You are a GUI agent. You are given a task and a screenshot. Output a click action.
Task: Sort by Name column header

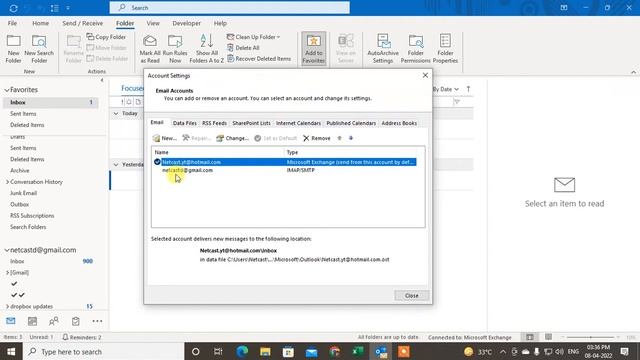[218, 152]
